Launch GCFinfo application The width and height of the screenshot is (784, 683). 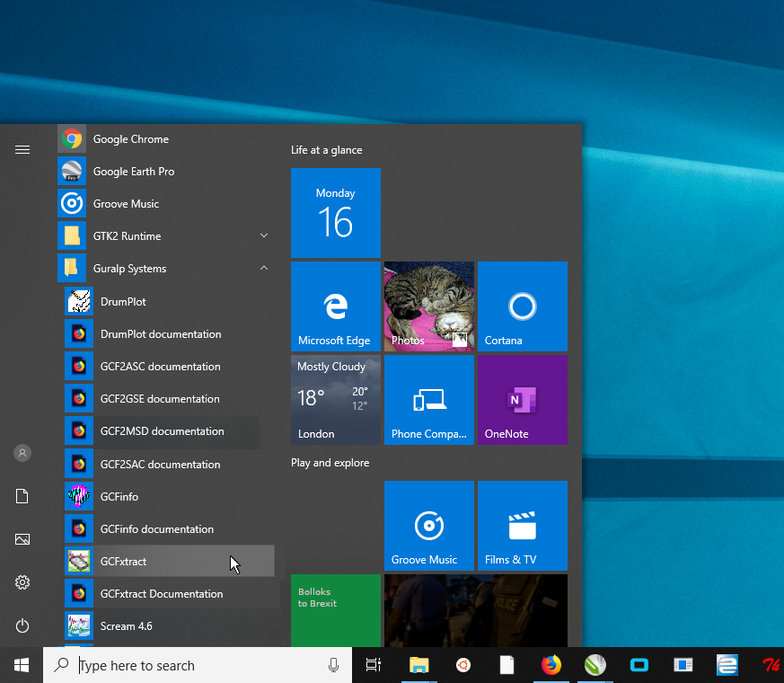tap(169, 496)
